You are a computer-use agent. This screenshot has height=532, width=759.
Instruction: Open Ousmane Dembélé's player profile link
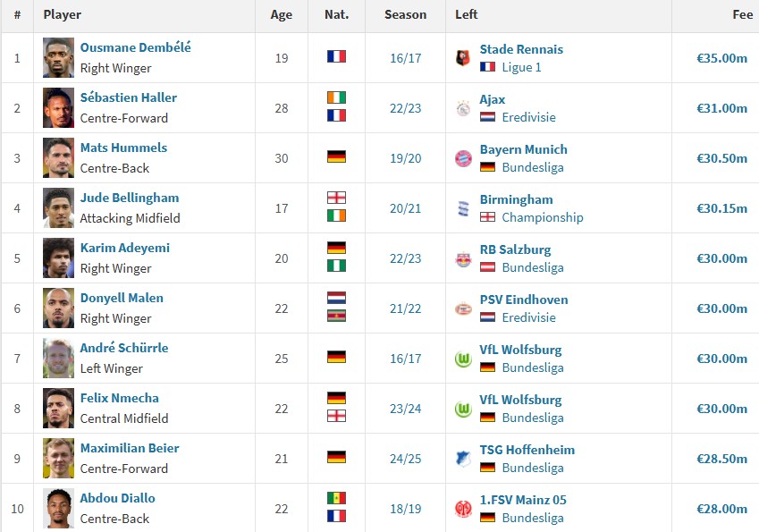[136, 47]
